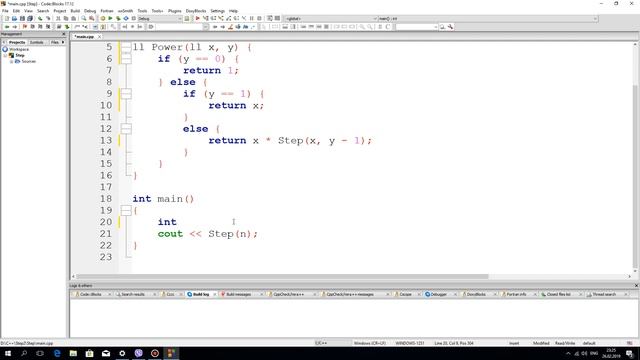Viewport: 640px width, 360px height.
Task: Open the incremental search field dropdown arrow
Action: [x=206, y=27]
